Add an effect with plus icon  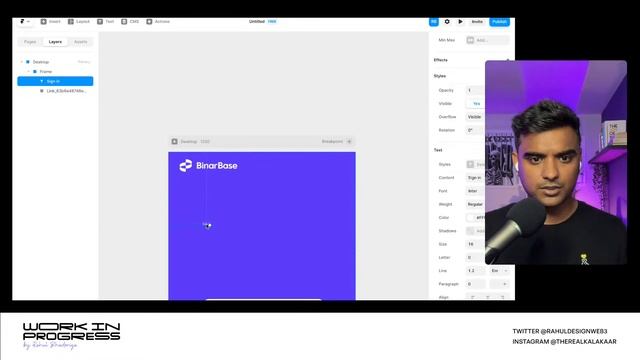click(507, 60)
